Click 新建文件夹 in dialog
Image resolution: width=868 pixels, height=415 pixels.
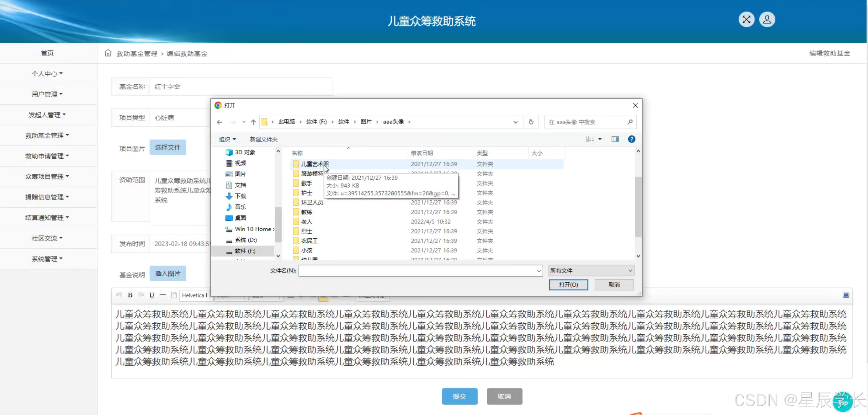coord(264,139)
